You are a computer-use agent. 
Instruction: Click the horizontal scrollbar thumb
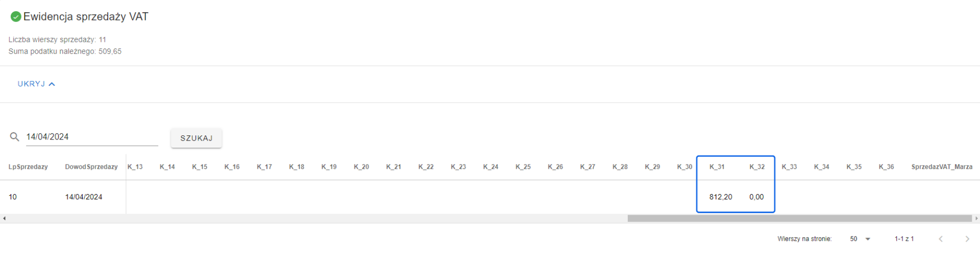799,218
